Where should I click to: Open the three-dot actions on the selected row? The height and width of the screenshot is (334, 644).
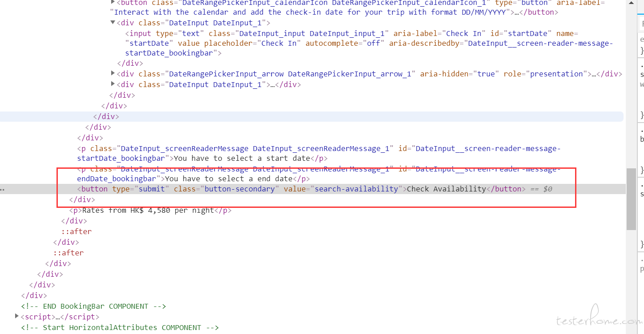tap(3, 189)
